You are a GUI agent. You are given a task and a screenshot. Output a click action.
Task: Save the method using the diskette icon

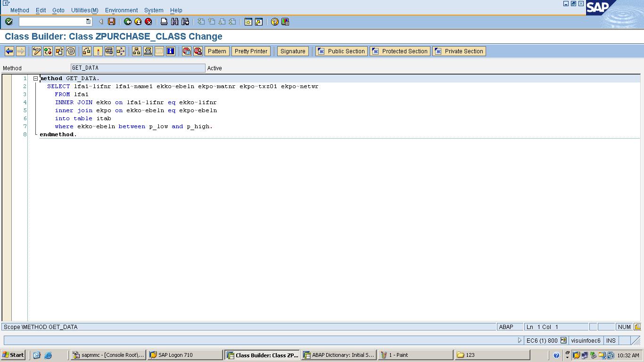coord(111,21)
